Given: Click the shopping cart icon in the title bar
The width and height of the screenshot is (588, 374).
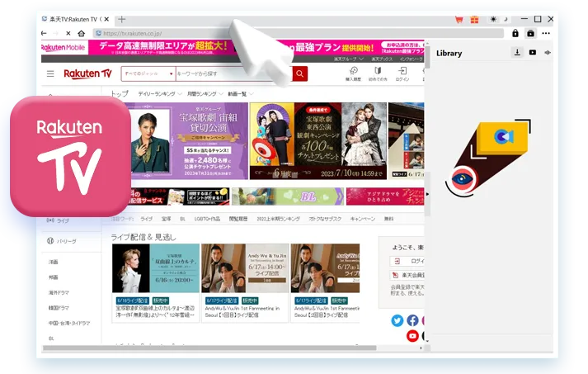Looking at the screenshot, I should 459,20.
